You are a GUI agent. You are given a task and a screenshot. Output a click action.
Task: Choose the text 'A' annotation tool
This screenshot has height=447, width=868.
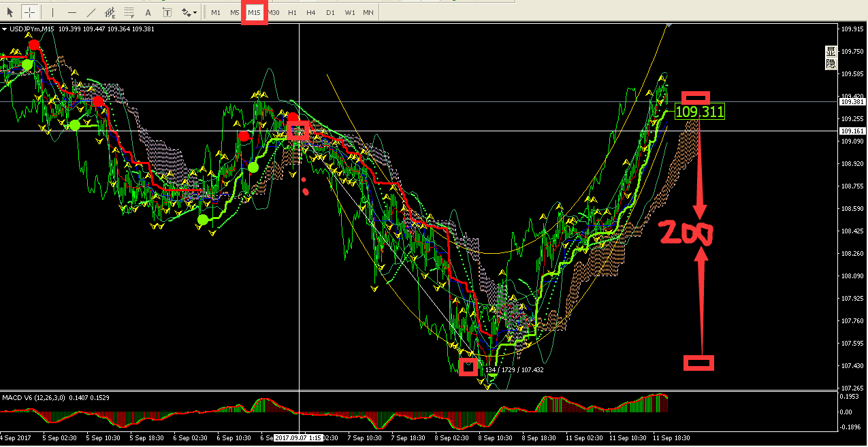click(x=148, y=12)
